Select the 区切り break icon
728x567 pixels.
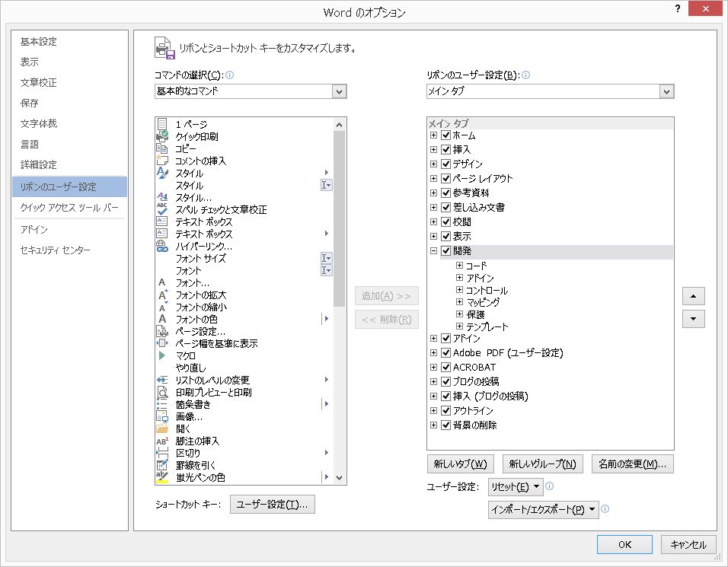162,453
